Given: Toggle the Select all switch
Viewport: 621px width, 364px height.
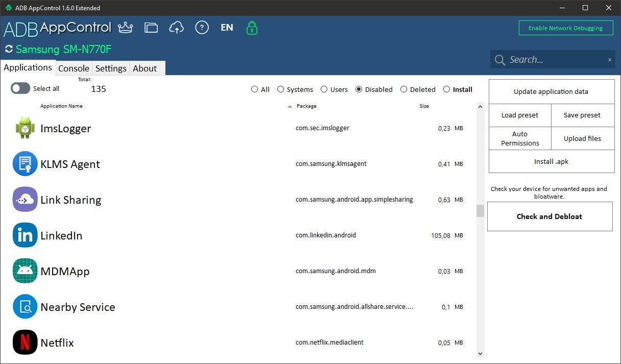Looking at the screenshot, I should click(20, 88).
